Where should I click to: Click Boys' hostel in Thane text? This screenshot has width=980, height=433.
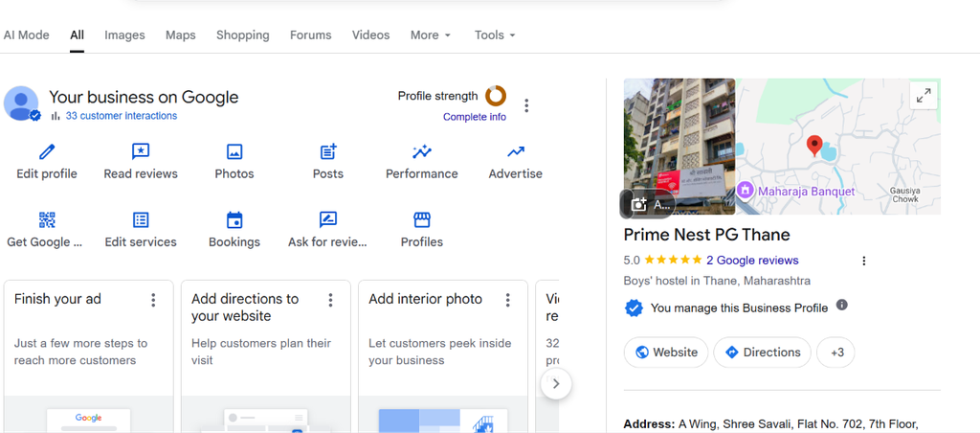point(717,281)
